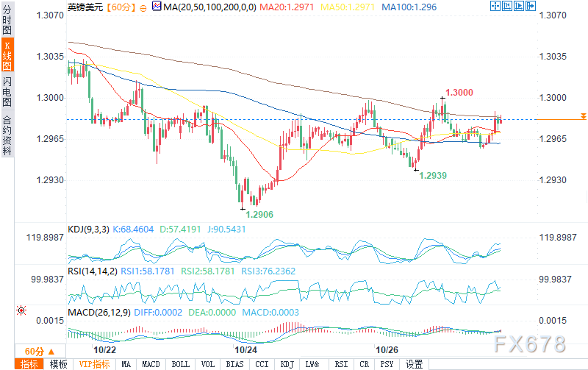Screen dimensions: 588x370
Task: Click the orange arrow marker on right price axis
Action: point(583,116)
